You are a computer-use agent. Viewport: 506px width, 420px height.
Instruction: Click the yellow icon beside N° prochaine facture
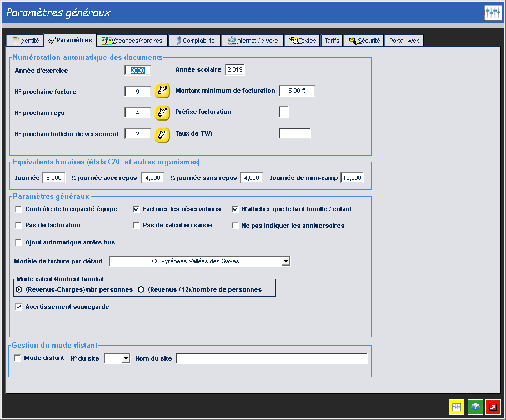pos(162,91)
